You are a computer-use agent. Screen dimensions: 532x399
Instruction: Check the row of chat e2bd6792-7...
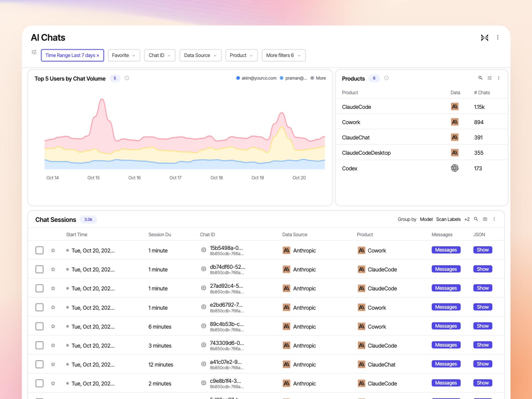tap(40, 308)
